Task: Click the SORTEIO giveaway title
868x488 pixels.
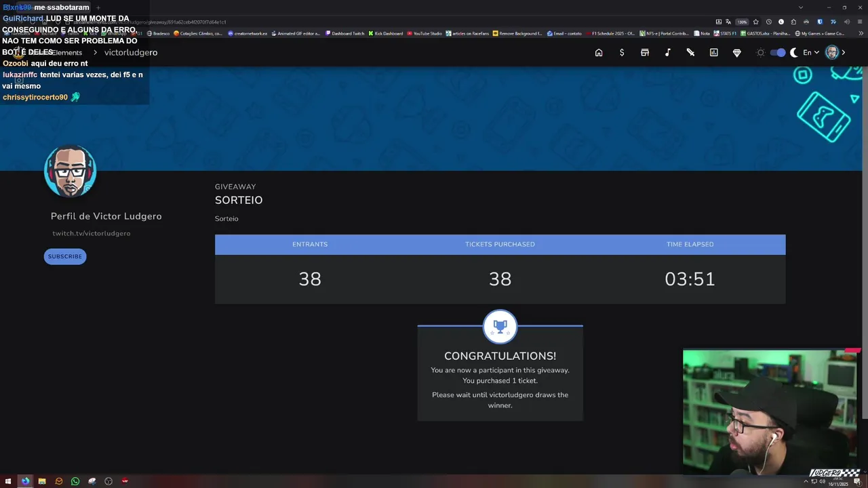Action: coord(239,200)
